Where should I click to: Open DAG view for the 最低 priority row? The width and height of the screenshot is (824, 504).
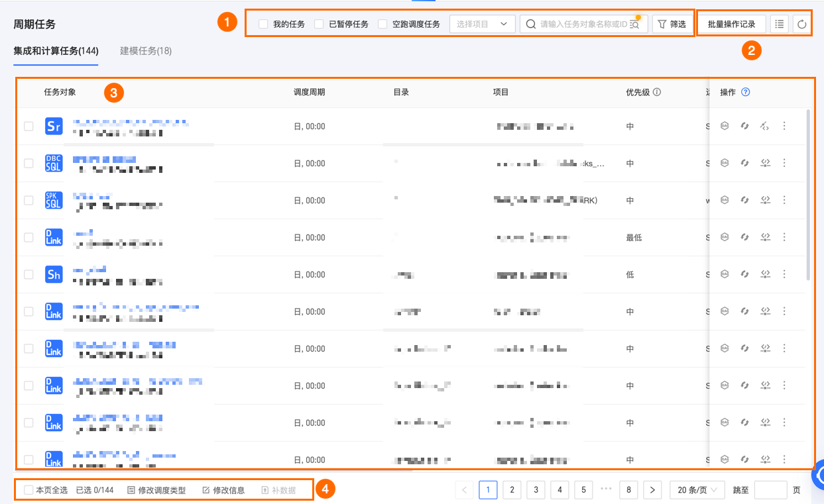point(725,237)
